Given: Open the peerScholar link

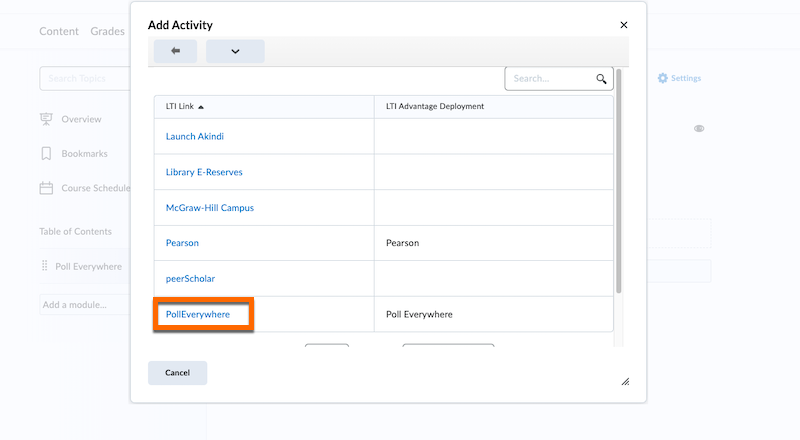Looking at the screenshot, I should click(190, 279).
